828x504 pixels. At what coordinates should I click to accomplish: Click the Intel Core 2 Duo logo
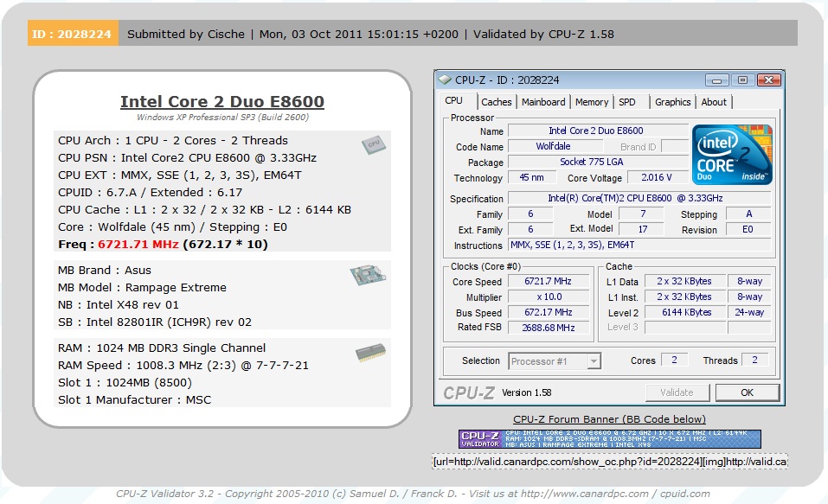tap(732, 154)
